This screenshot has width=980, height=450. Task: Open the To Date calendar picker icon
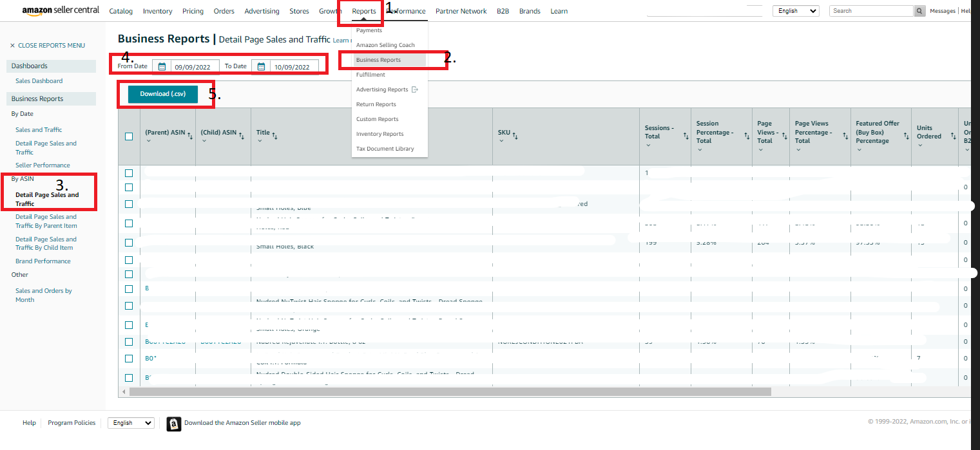tap(262, 66)
